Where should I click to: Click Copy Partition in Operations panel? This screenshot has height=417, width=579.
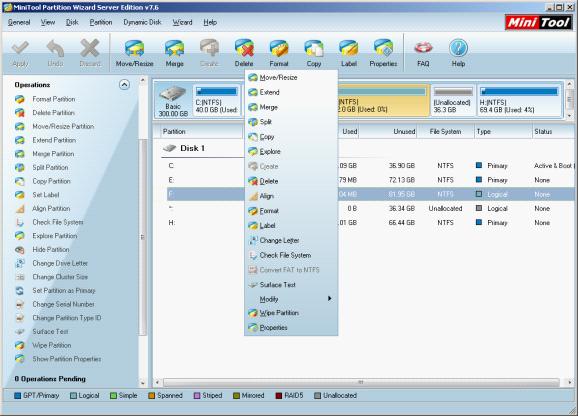click(51, 181)
